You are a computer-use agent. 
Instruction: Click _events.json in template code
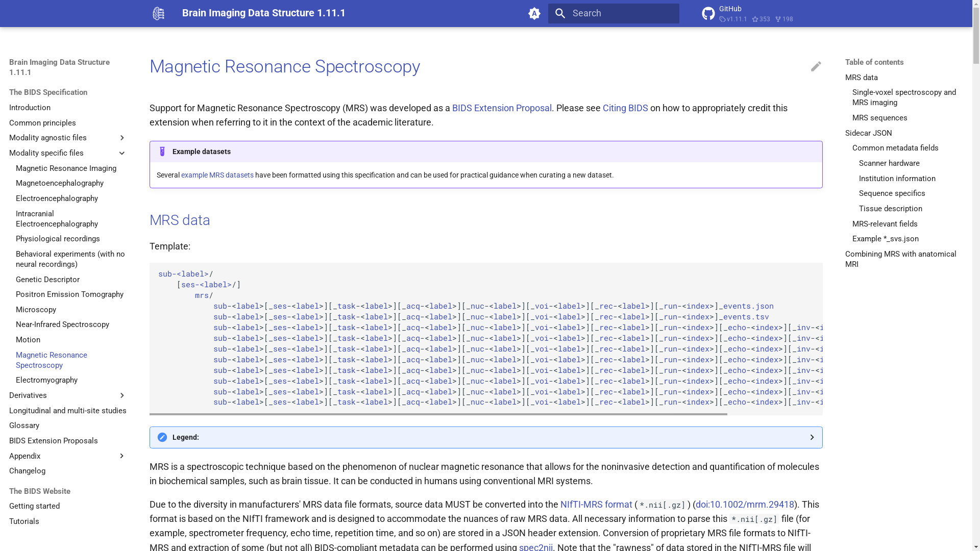[746, 306]
